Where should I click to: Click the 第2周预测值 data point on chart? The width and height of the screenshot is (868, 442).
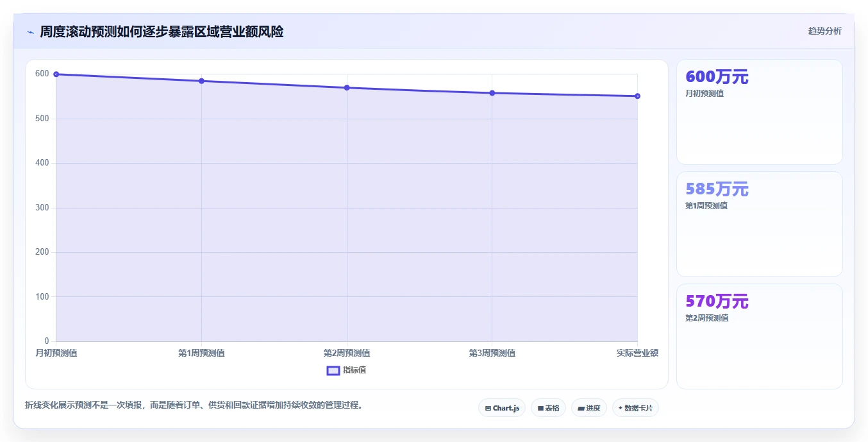(x=347, y=88)
